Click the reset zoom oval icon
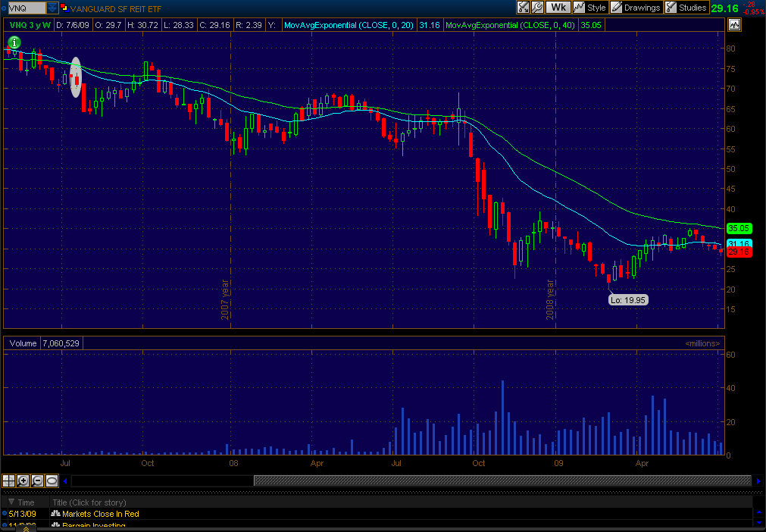The width and height of the screenshot is (766, 532). pyautogui.click(x=52, y=480)
